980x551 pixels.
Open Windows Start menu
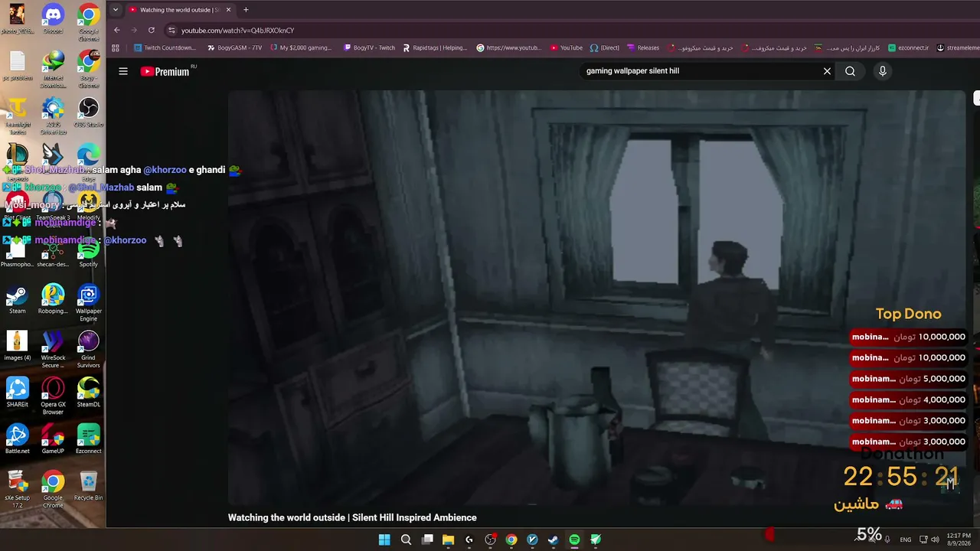pyautogui.click(x=384, y=540)
